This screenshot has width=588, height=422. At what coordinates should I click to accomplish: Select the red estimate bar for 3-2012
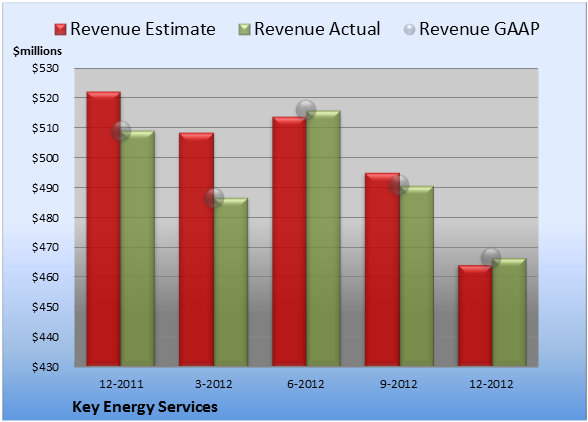click(x=196, y=249)
